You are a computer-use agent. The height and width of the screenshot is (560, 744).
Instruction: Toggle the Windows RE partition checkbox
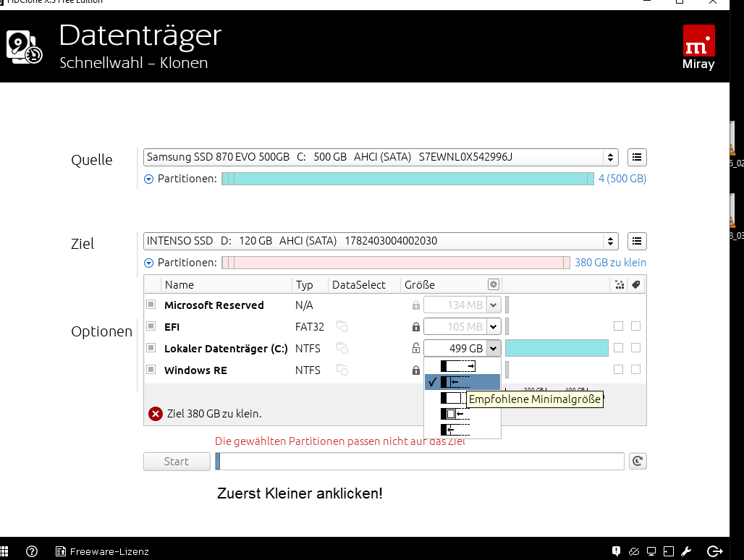(x=151, y=370)
